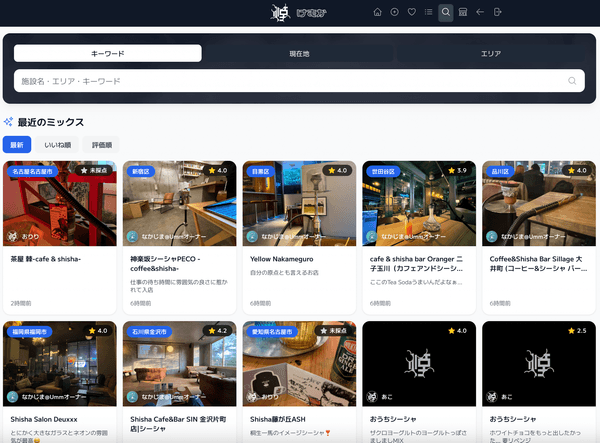Screen dimensions: 600x443
Task: Click 2.5 star rating on おうちシーシャ card
Action: point(577,331)
